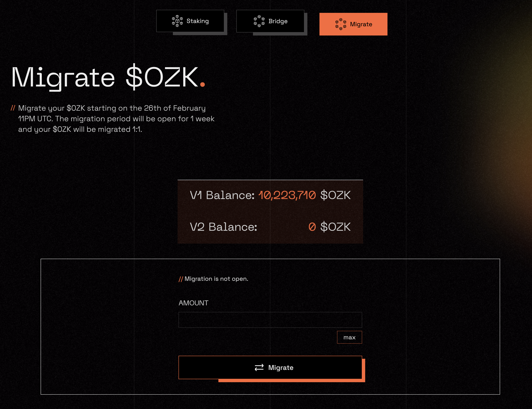Viewport: 532px width, 409px height.
Task: Click the 'V1 Balance:' label
Action: (222, 195)
